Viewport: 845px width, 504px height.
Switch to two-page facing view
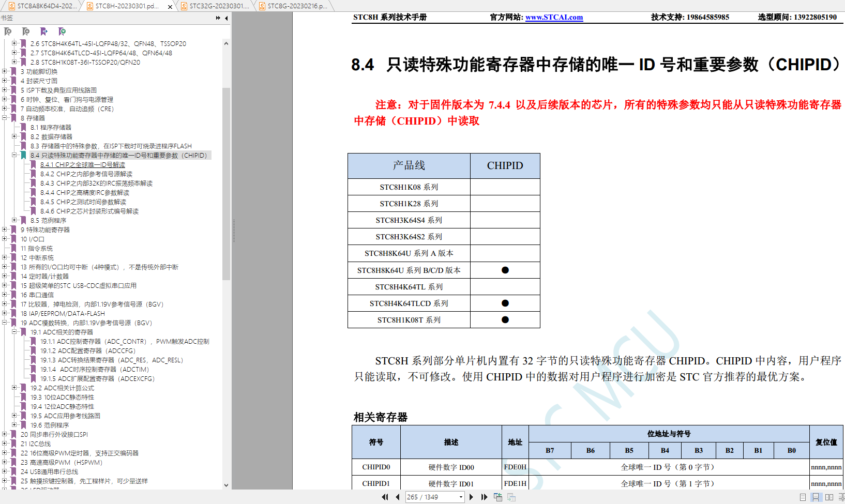(829, 497)
